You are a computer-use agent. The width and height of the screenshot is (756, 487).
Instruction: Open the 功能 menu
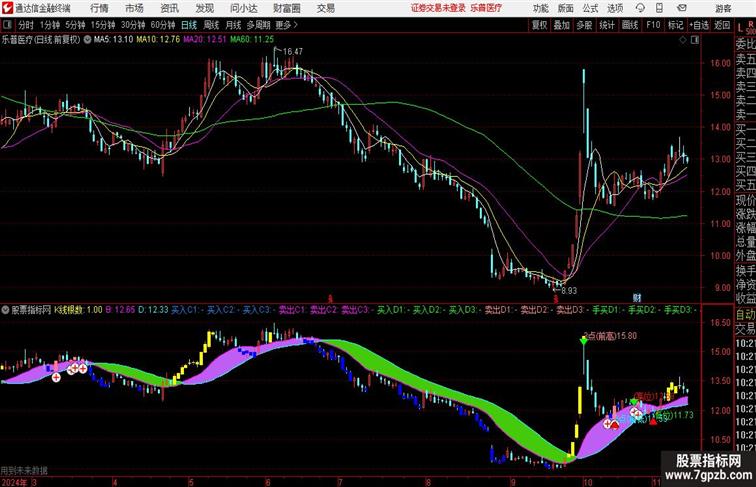point(540,8)
